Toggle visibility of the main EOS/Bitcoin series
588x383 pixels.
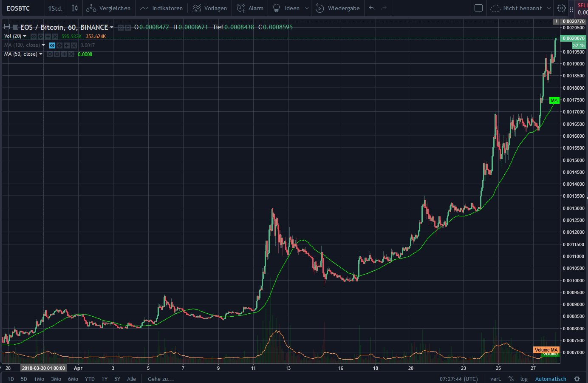coord(121,27)
